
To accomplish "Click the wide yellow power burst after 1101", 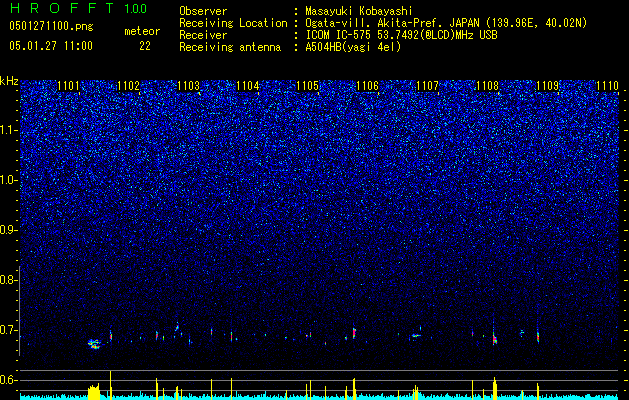I will tap(94, 391).
